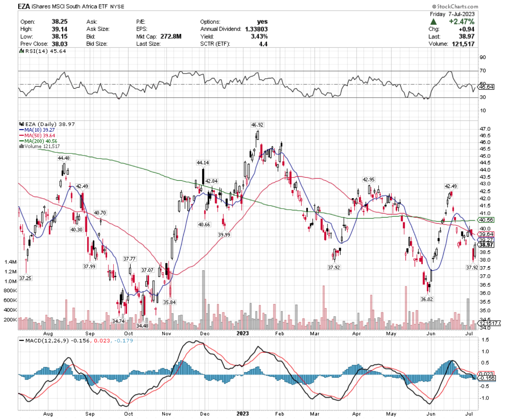This screenshot has width=505, height=420.
Task: Click the +2.47% change value
Action: [461, 21]
